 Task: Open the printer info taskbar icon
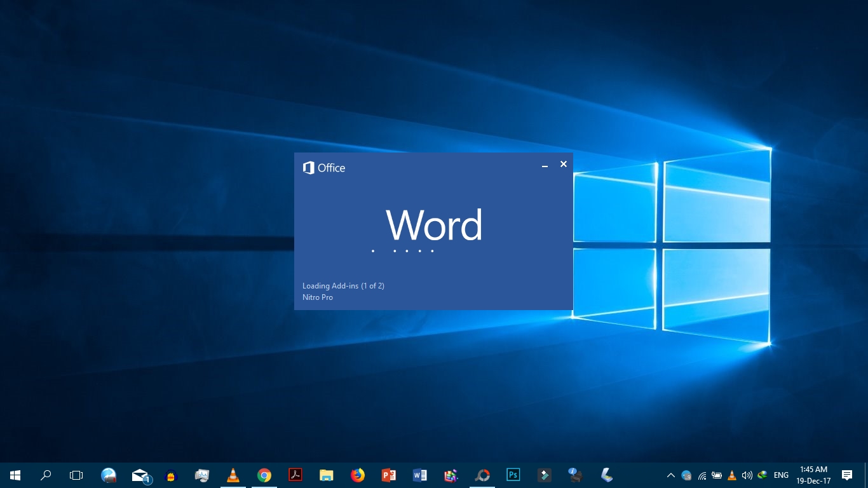pos(576,475)
